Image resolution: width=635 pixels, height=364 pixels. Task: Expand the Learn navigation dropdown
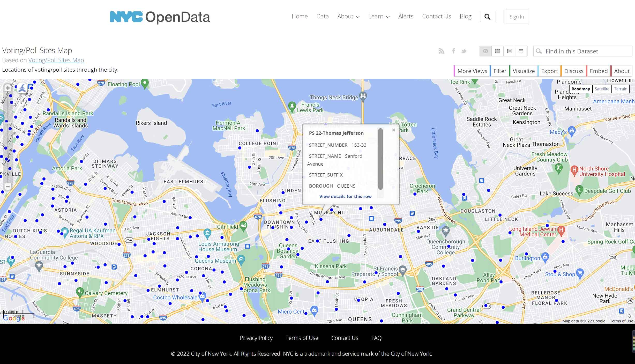coord(379,16)
